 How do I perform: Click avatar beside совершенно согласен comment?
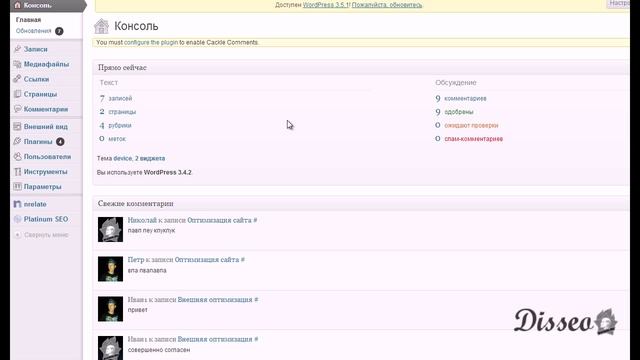click(110, 348)
